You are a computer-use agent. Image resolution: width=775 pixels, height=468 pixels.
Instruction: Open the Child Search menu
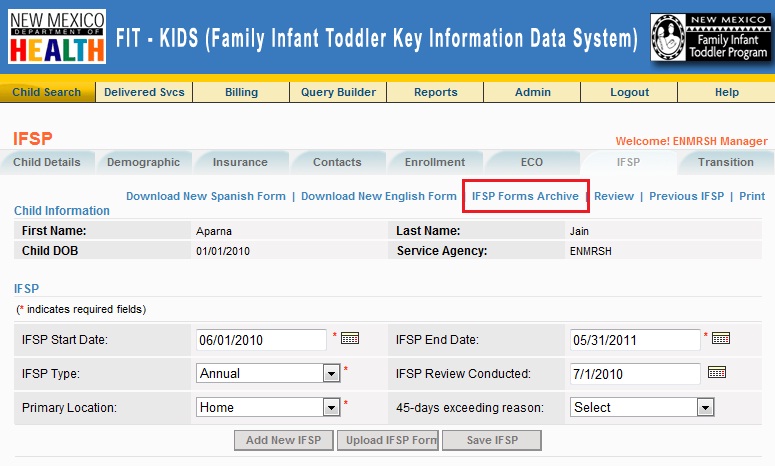(x=47, y=92)
